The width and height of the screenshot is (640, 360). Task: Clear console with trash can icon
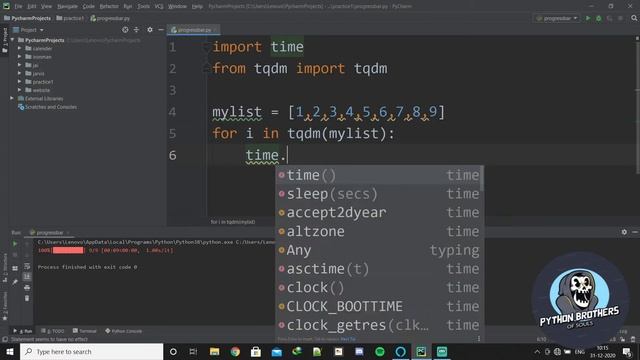(x=27, y=298)
